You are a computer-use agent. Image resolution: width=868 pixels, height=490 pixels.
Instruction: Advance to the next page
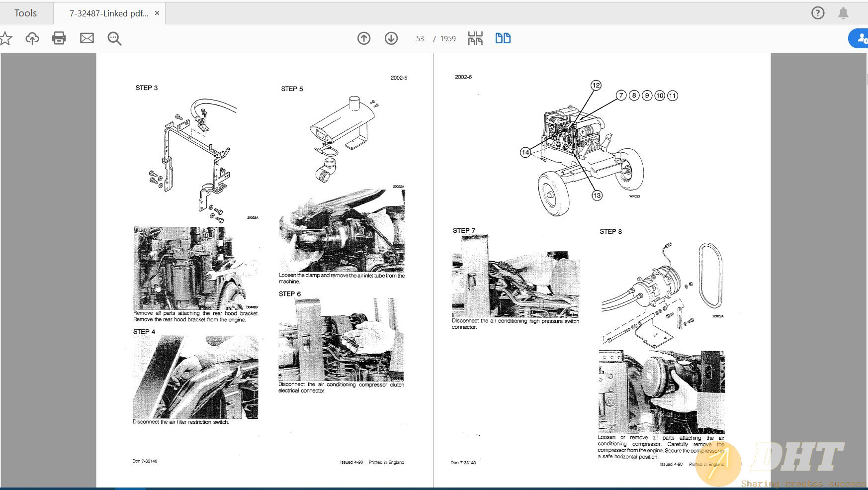(x=391, y=38)
